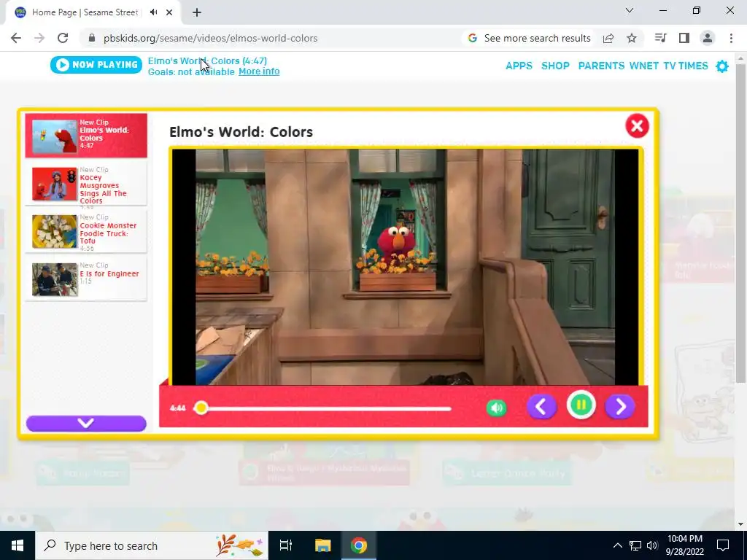This screenshot has width=747, height=560.
Task: Open the SHOP page
Action: (x=555, y=66)
